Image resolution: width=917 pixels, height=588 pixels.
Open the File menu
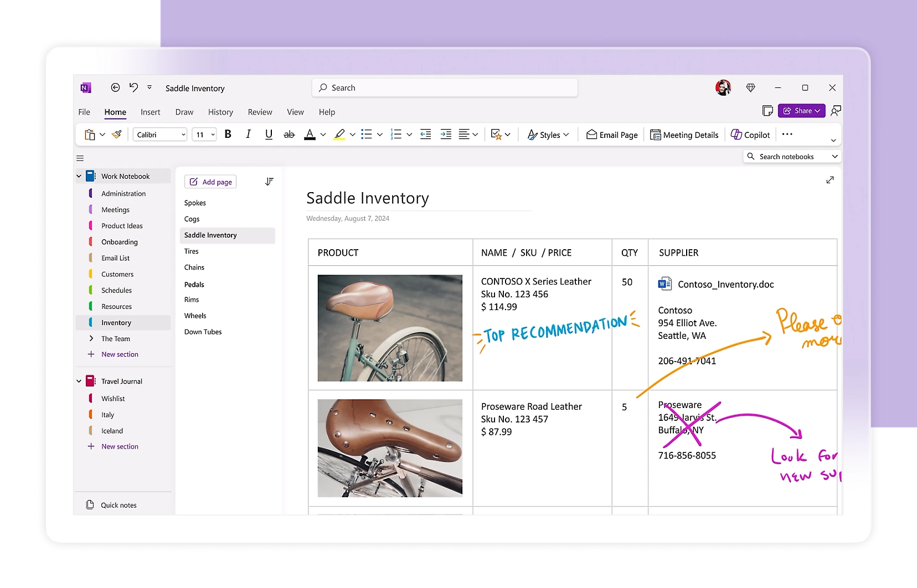(84, 112)
